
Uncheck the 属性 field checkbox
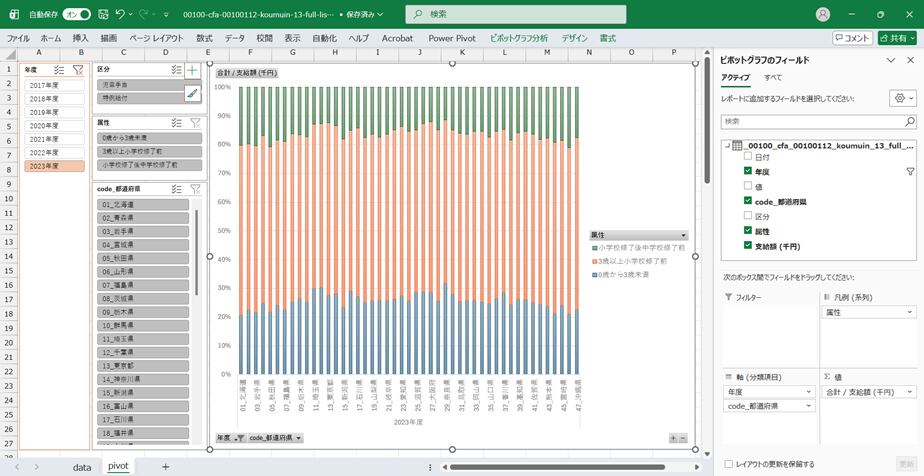point(747,230)
